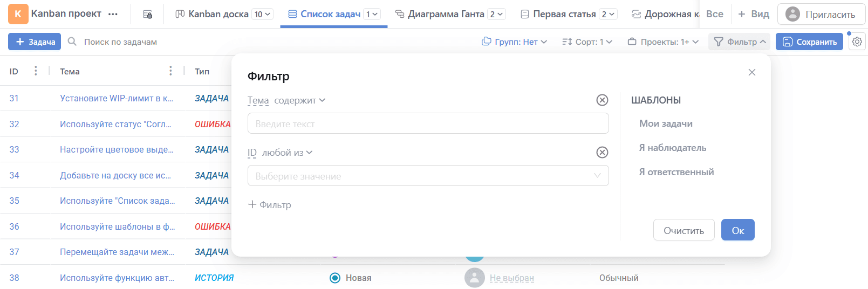Viewport: 868px width, 289px height.
Task: Remove the Тема filter condition
Action: pos(602,100)
